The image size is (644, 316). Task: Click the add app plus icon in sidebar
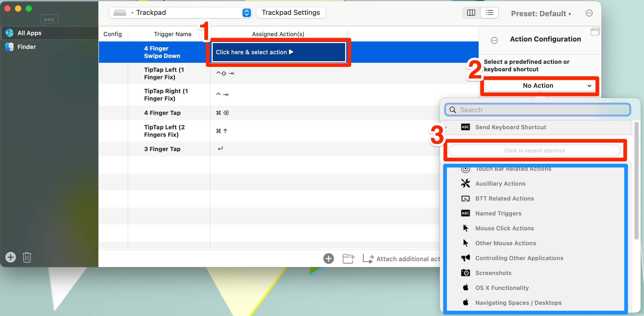[11, 257]
